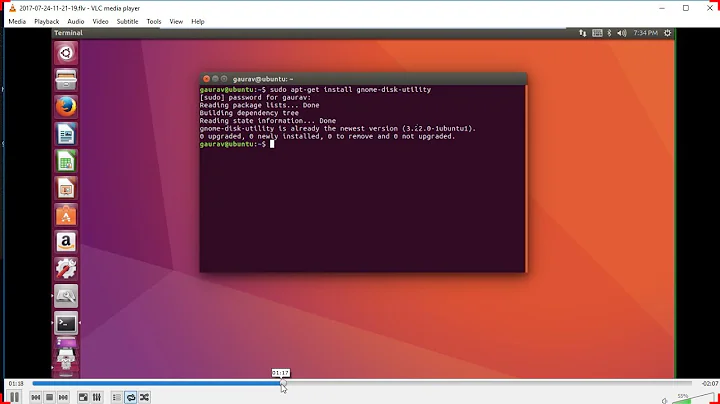Open the Disks utility launcher icon
Viewport: 720px width, 404px height.
[x=66, y=296]
